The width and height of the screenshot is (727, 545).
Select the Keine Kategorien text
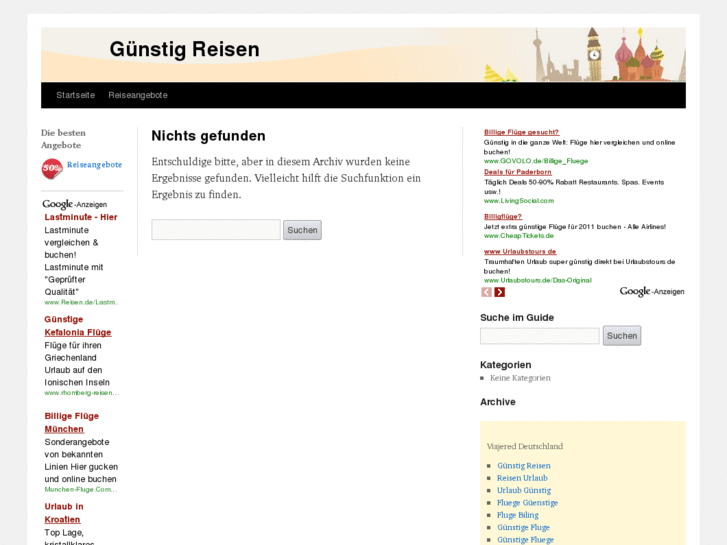point(520,378)
